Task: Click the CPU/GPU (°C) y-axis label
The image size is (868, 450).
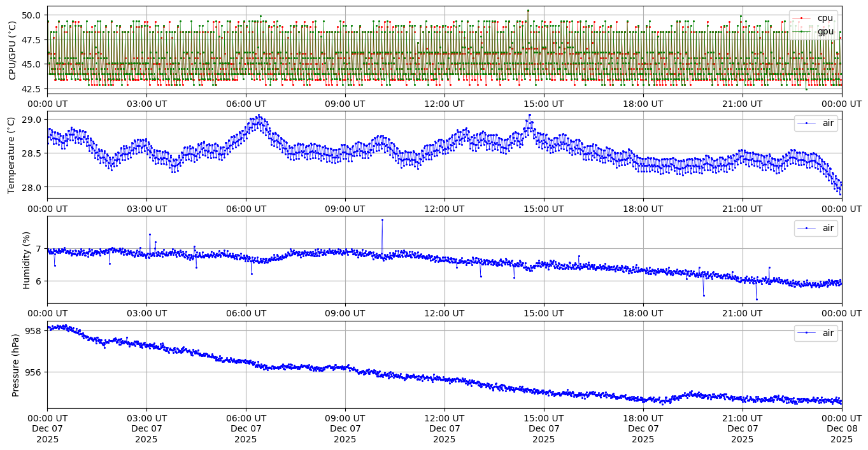Action: click(12, 50)
